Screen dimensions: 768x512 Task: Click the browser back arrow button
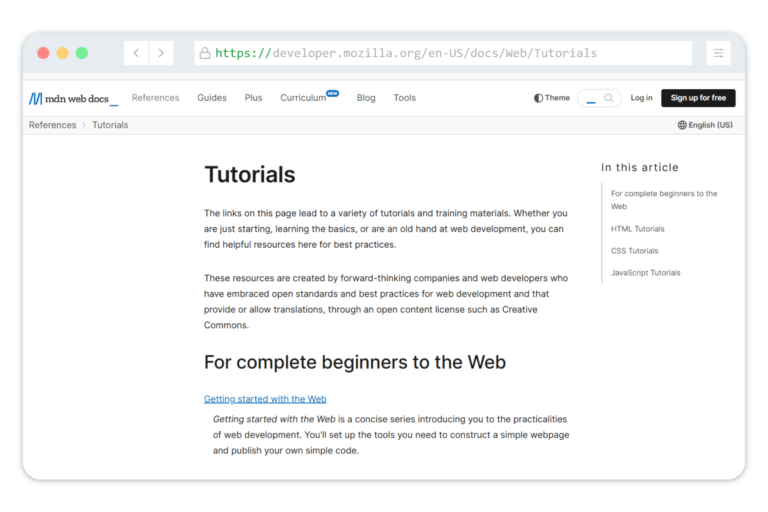pos(136,53)
